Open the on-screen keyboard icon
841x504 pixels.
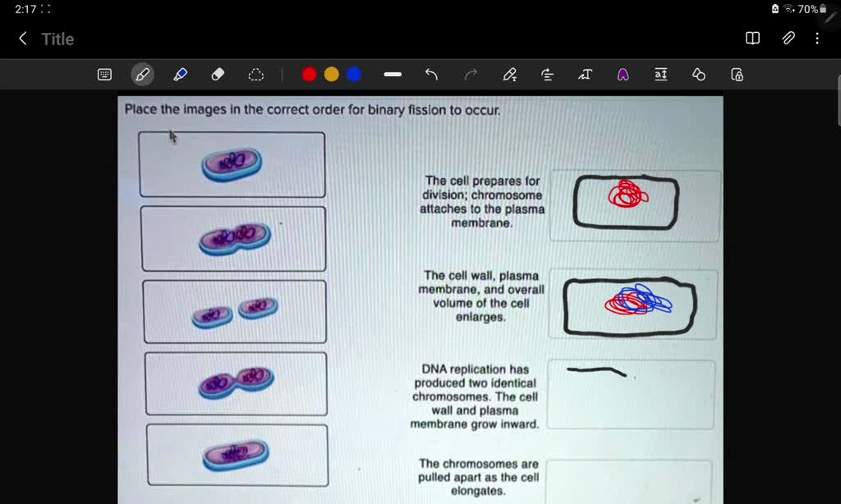pyautogui.click(x=104, y=74)
